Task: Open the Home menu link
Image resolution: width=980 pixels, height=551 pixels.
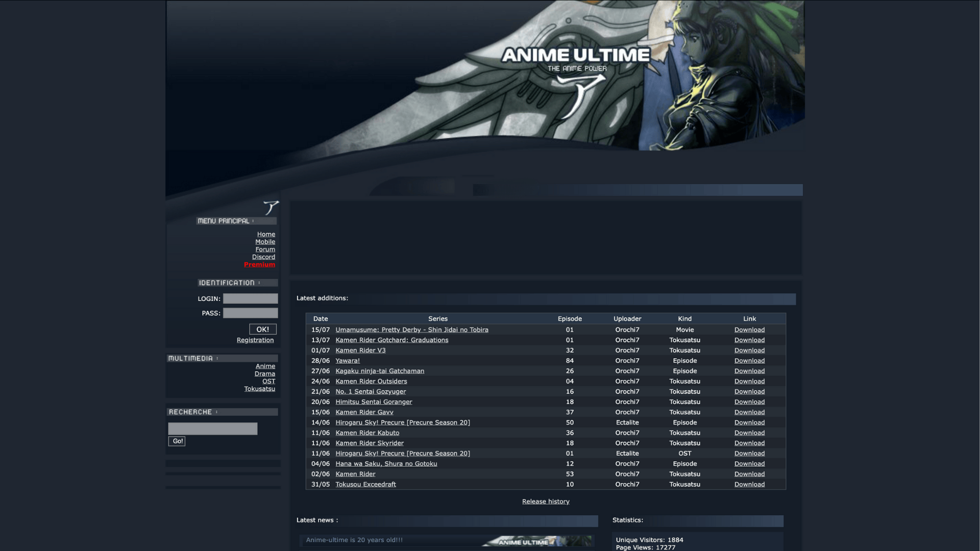Action: click(x=266, y=234)
